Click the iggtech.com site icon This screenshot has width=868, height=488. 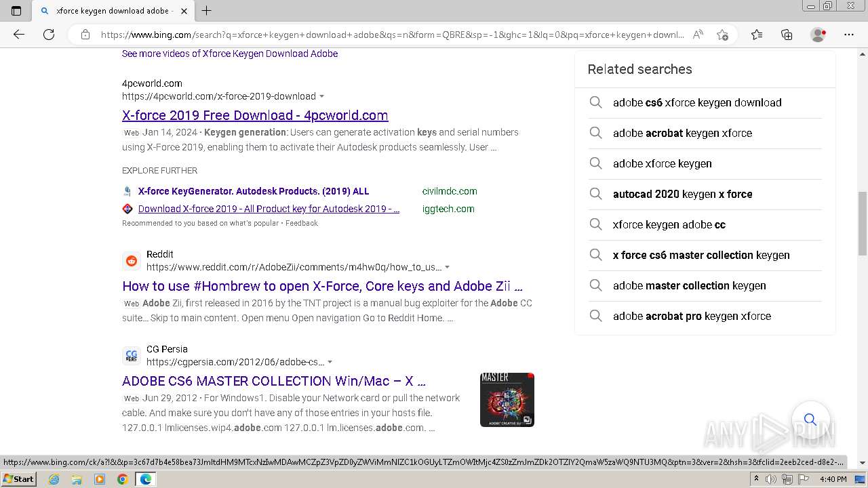point(127,209)
